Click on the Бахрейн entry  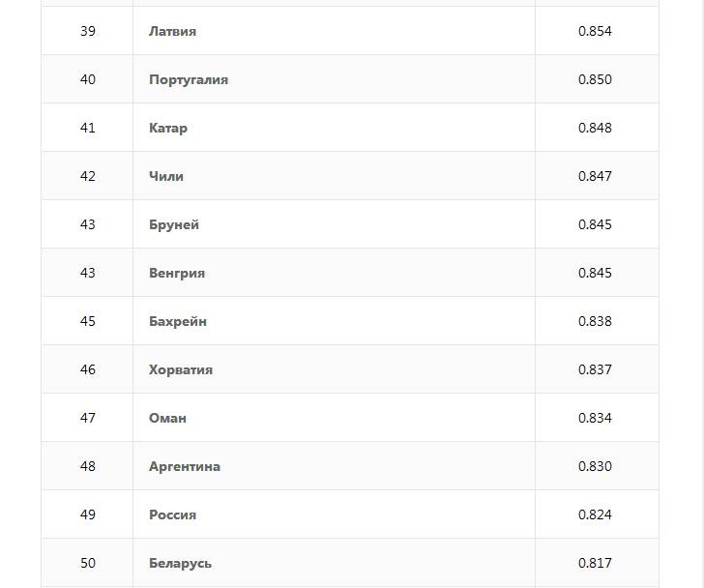178,321
